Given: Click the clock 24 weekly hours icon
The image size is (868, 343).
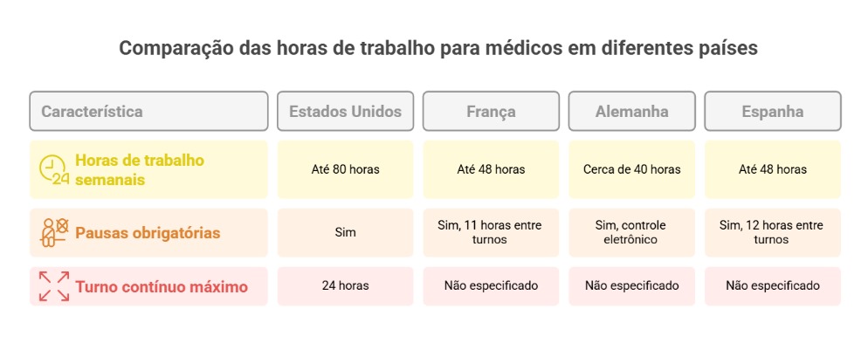Looking at the screenshot, I should click(53, 170).
